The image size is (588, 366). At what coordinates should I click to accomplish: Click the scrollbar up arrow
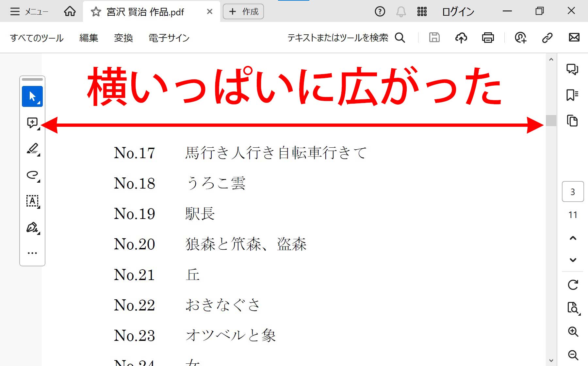coord(551,59)
